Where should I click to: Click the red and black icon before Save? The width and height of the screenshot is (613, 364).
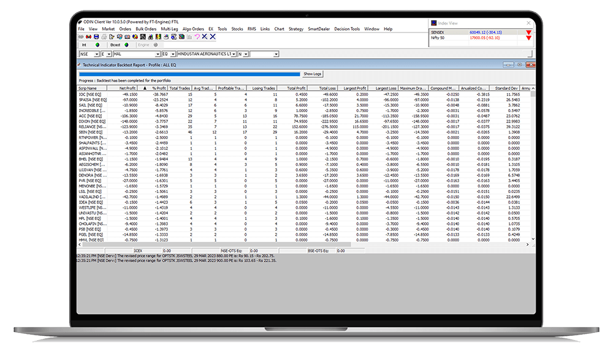click(88, 37)
